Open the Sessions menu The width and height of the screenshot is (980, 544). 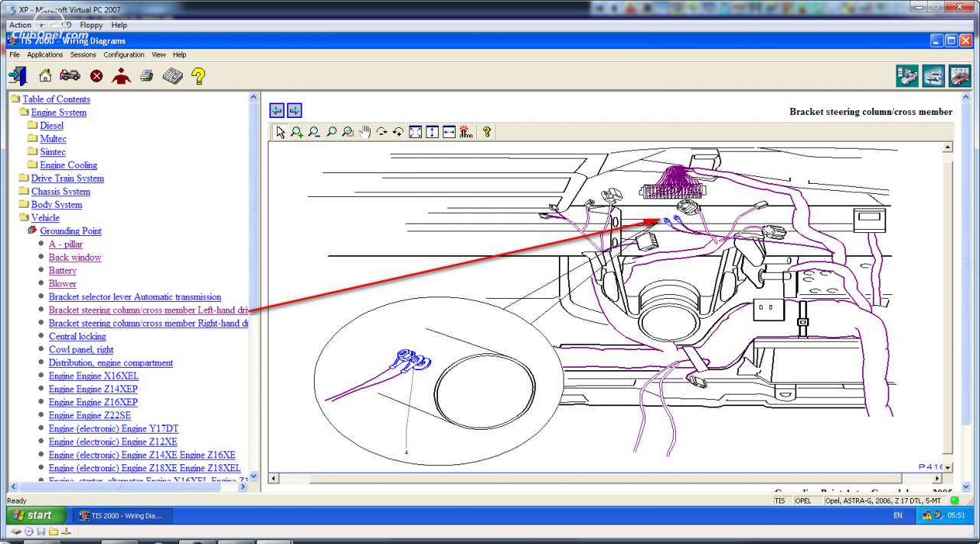coord(83,54)
